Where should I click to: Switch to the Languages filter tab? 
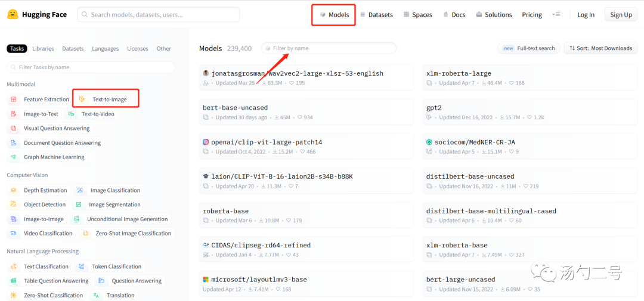[105, 48]
